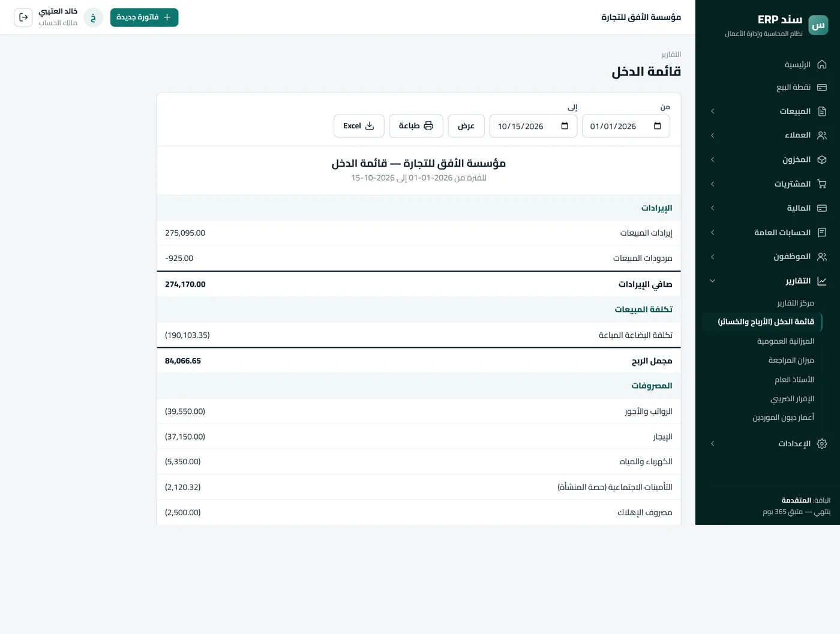Expand the المبيعات menu chevron
This screenshot has width=840, height=634.
click(712, 112)
